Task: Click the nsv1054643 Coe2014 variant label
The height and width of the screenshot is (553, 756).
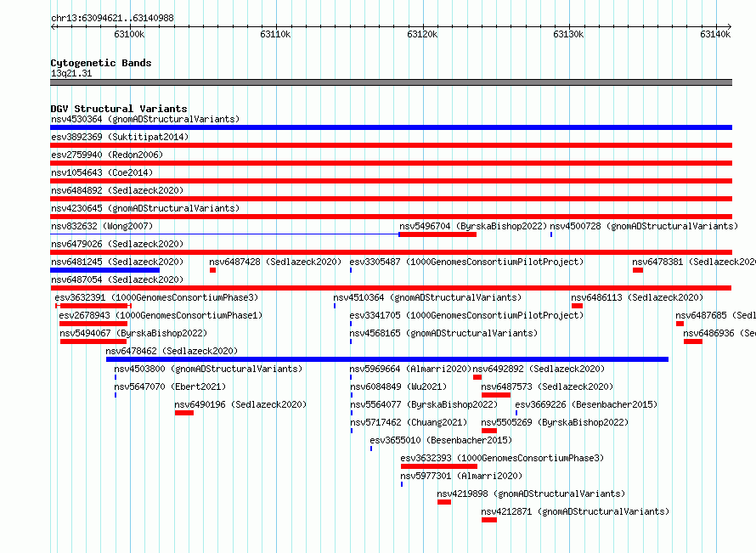Action: (102, 172)
